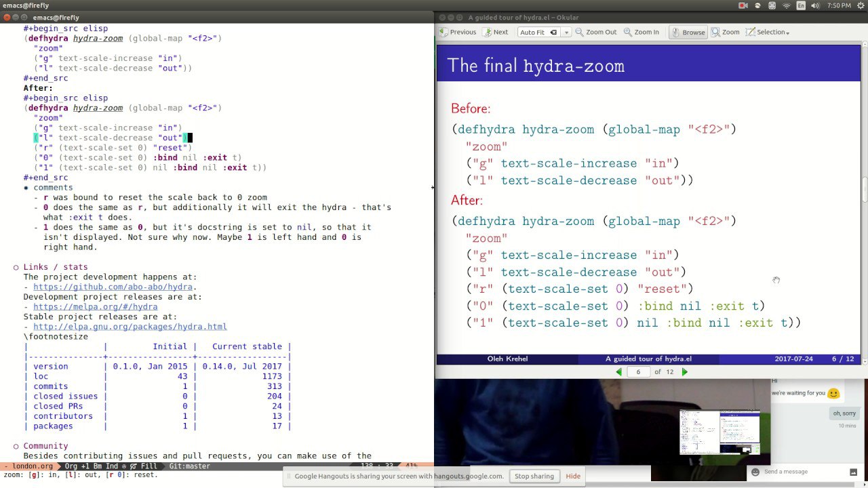868x488 pixels.
Task: Click the page number field showing 6
Action: click(x=638, y=371)
